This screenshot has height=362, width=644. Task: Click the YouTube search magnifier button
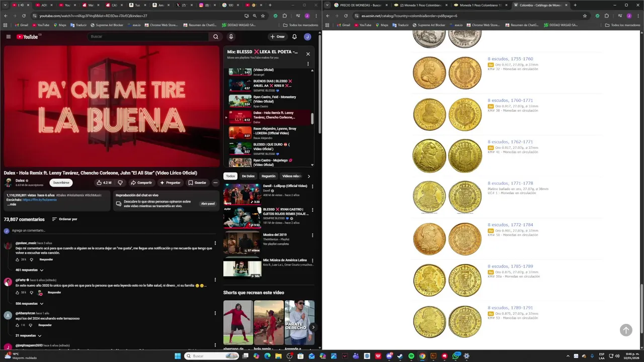coord(216,37)
